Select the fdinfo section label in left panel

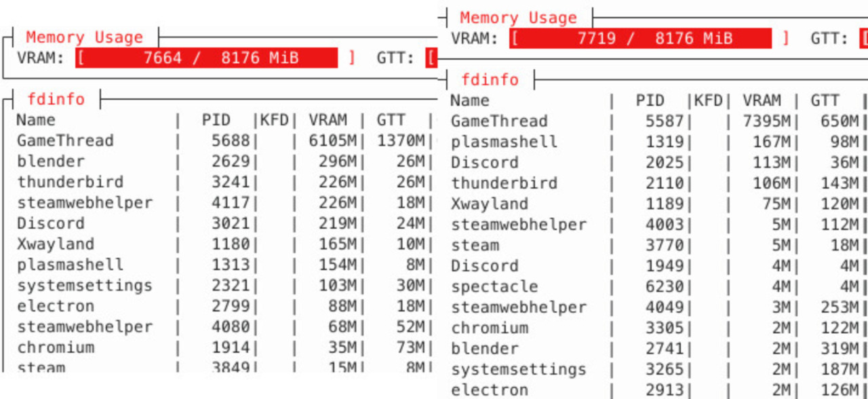tap(56, 99)
